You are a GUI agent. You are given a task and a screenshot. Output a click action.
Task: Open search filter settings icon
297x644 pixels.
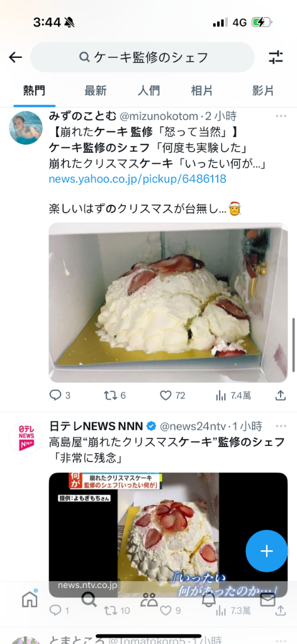pyautogui.click(x=276, y=57)
